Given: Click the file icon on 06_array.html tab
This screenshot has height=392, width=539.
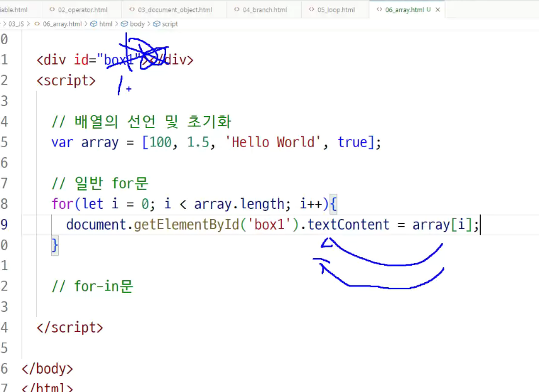Looking at the screenshot, I should click(379, 9).
